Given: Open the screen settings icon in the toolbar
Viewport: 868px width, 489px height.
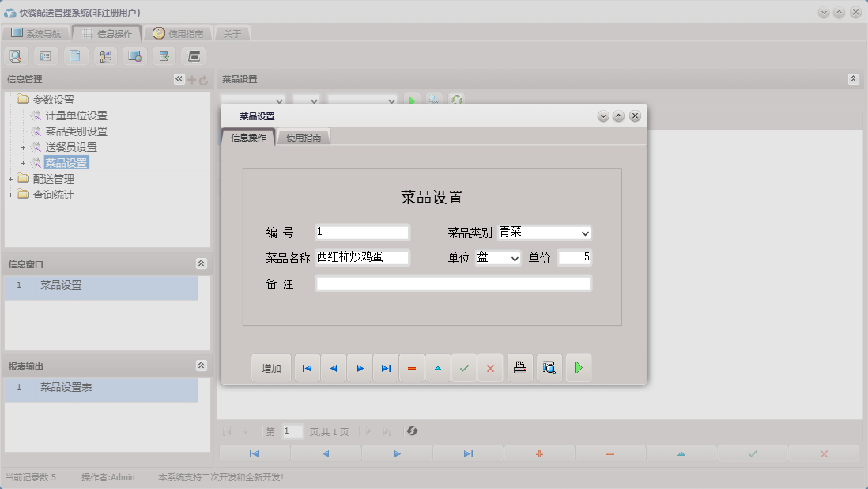Looking at the screenshot, I should tap(134, 56).
